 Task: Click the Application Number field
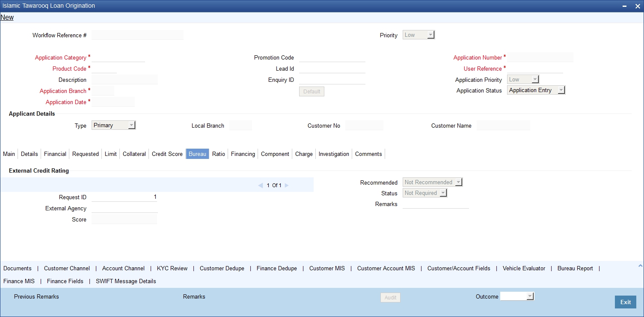pyautogui.click(x=540, y=57)
